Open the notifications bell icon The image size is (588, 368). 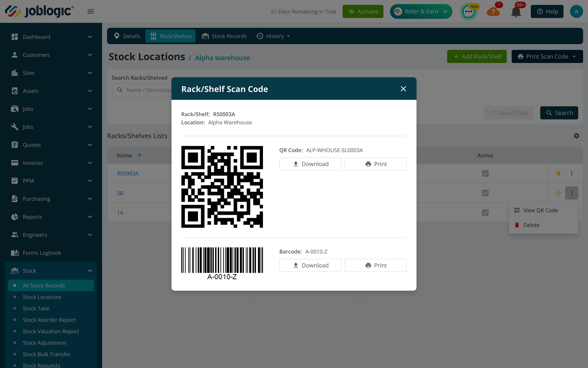(x=516, y=12)
